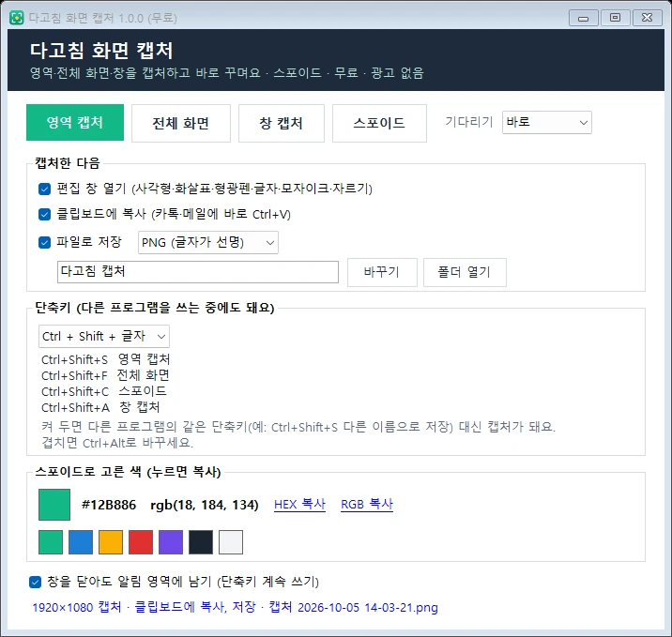672x637 pixels.
Task: Select the blue history color swatch
Action: [x=81, y=542]
